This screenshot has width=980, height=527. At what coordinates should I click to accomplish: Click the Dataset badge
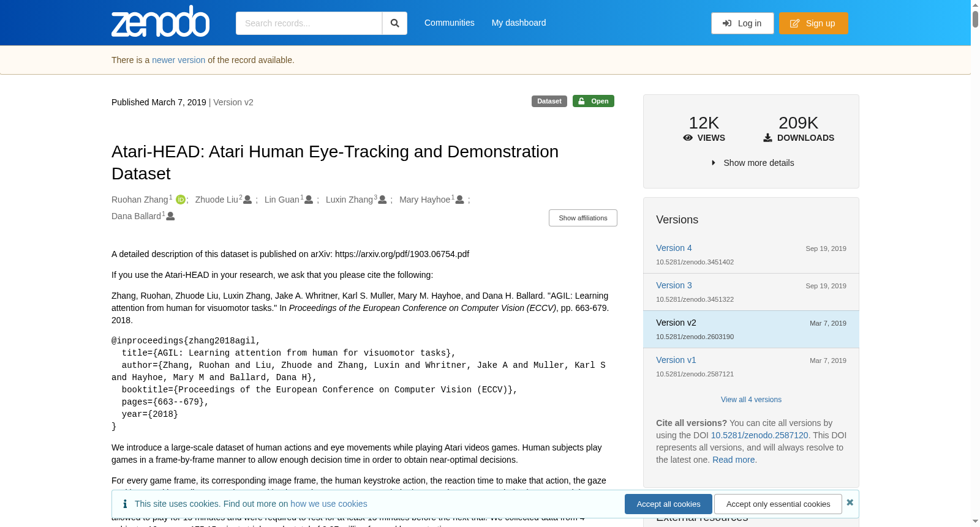[x=549, y=101]
